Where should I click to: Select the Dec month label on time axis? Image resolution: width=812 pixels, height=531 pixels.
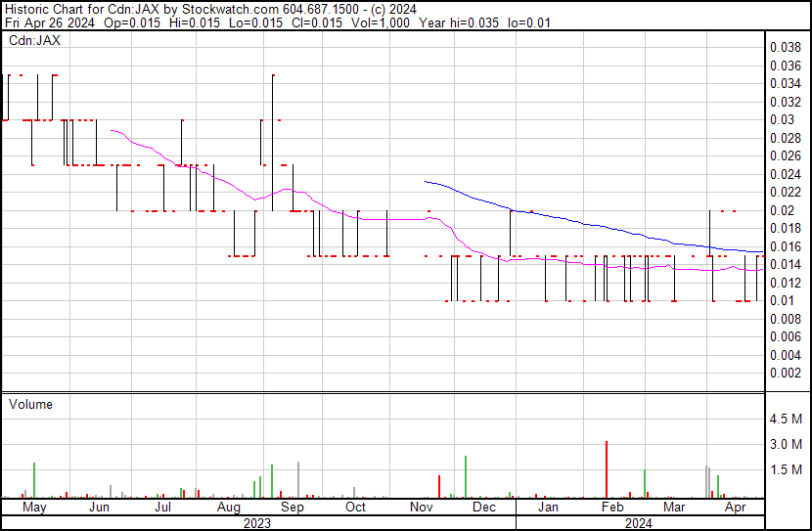484,508
